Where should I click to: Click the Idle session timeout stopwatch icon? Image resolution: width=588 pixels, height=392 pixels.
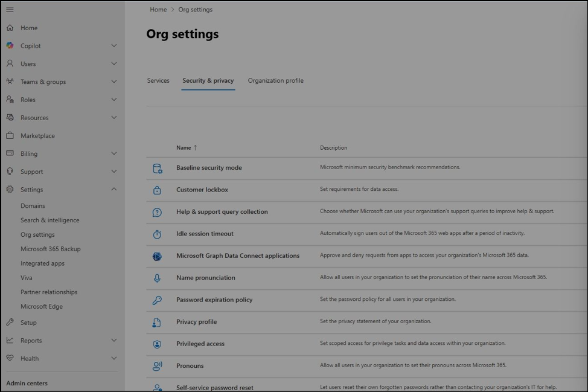click(157, 234)
